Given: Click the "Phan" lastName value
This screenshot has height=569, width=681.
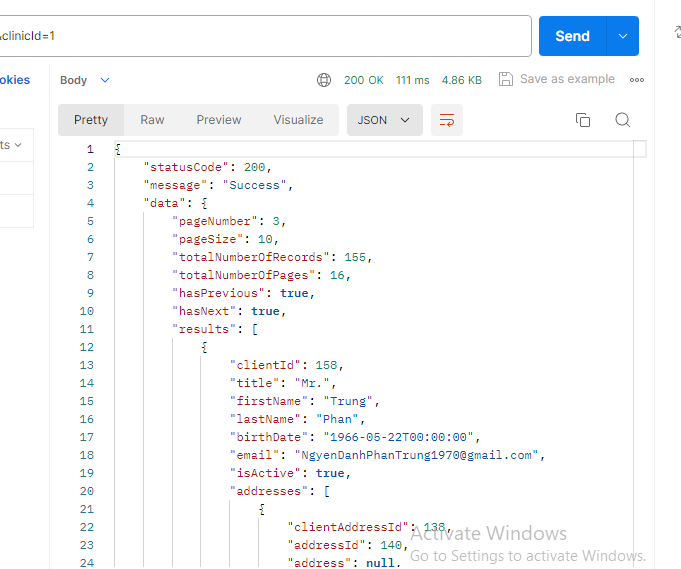Looking at the screenshot, I should pyautogui.click(x=337, y=419).
